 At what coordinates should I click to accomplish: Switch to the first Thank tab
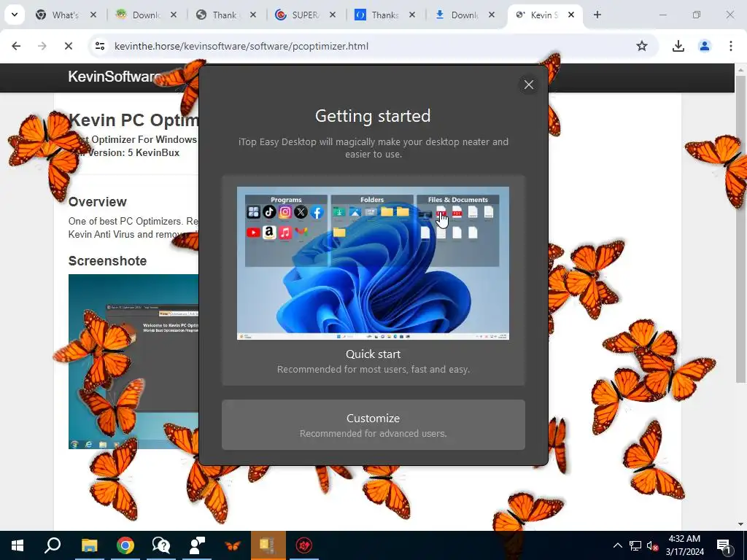[224, 15]
